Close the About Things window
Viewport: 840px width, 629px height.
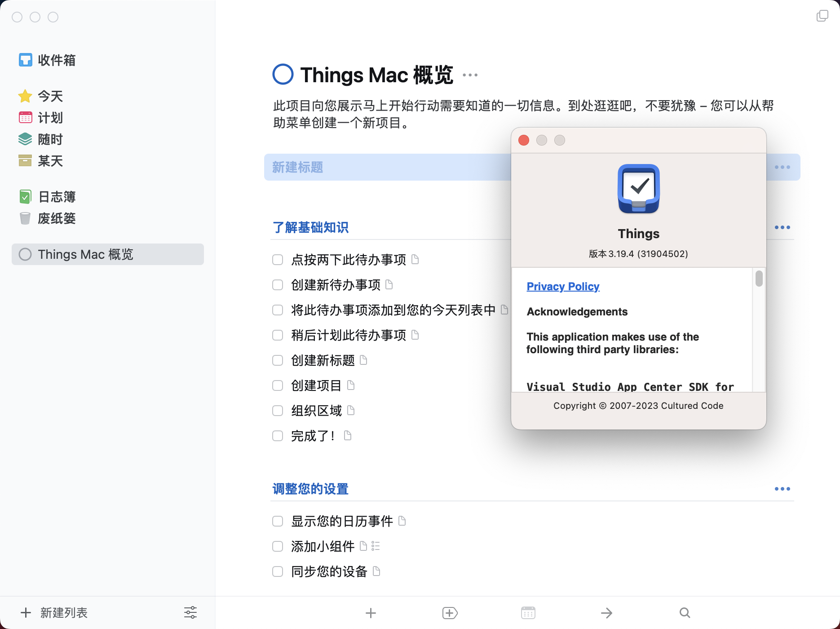point(524,140)
